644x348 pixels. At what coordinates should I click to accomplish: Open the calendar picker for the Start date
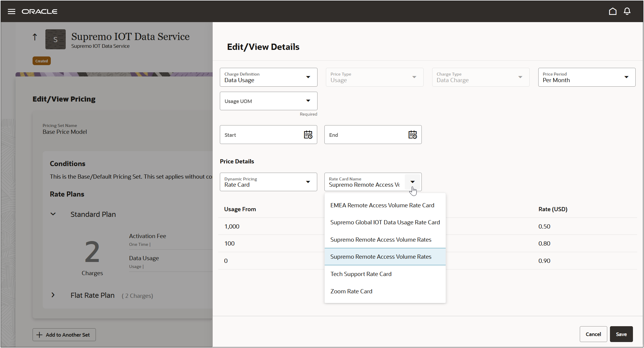[x=308, y=134]
